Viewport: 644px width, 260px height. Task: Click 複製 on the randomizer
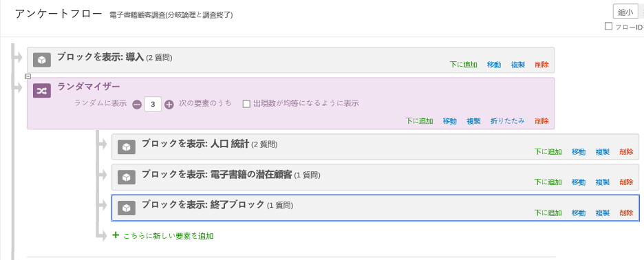tap(473, 121)
